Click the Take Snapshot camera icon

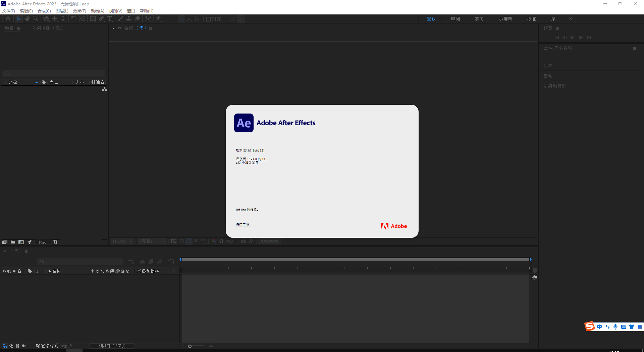pyautogui.click(x=244, y=241)
